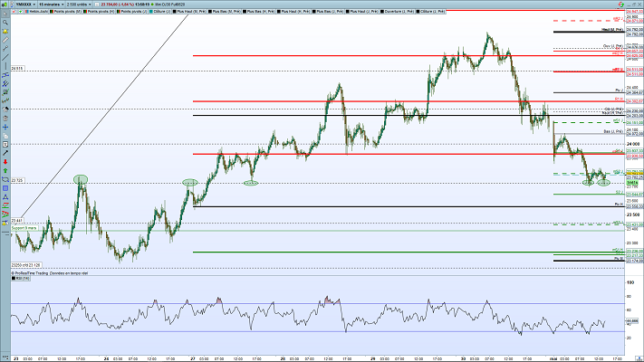644x362 pixels.
Task: Click the black swatch of Plus Haut (M, Pré)
Action: pos(175,12)
